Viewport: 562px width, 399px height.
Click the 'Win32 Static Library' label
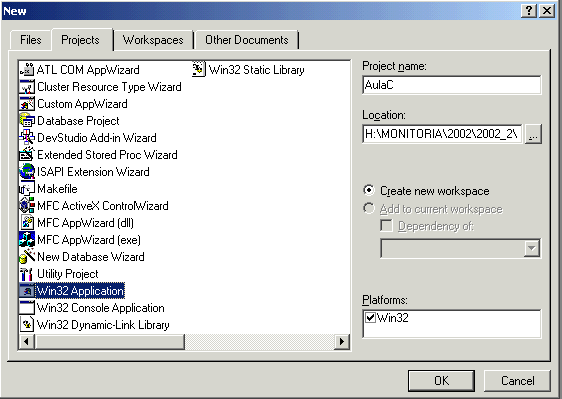tap(257, 70)
